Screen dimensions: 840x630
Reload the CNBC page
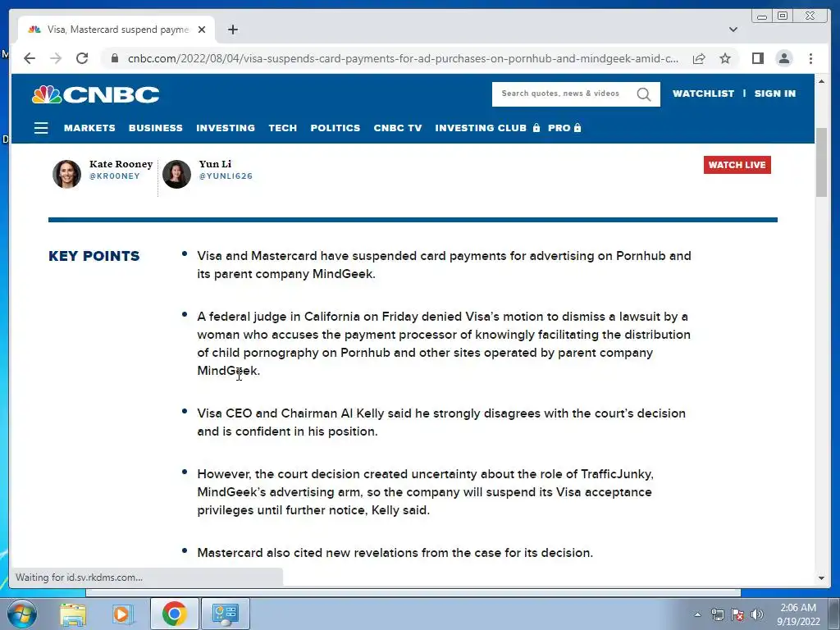[x=82, y=58]
